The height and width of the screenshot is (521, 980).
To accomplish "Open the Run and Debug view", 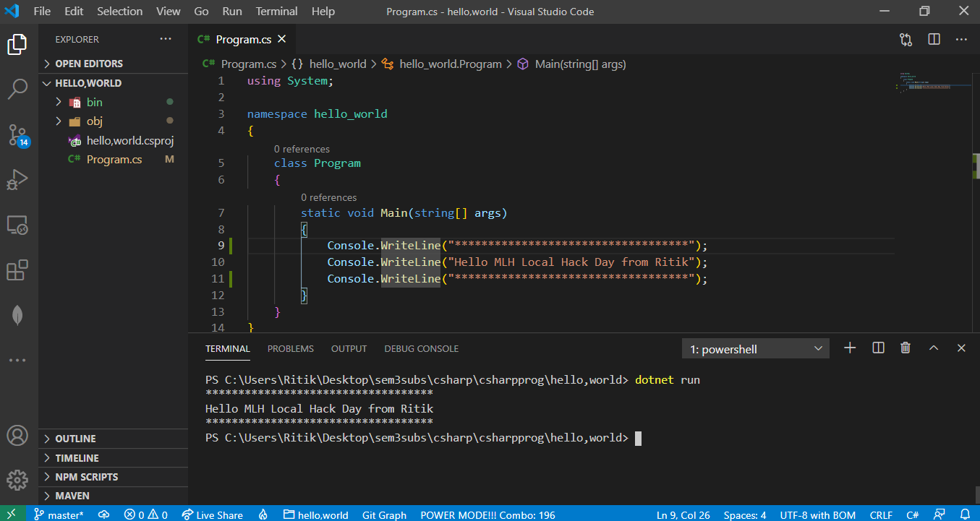I will 17,180.
